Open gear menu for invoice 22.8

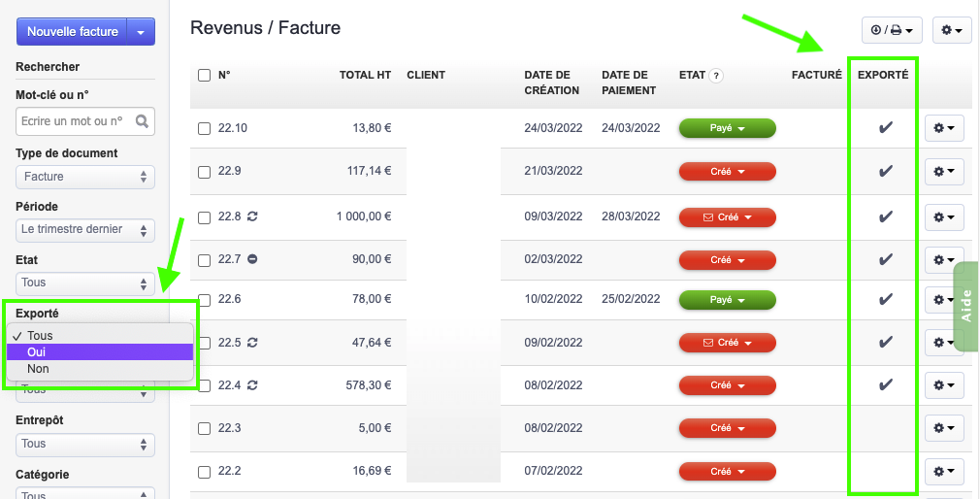point(944,217)
